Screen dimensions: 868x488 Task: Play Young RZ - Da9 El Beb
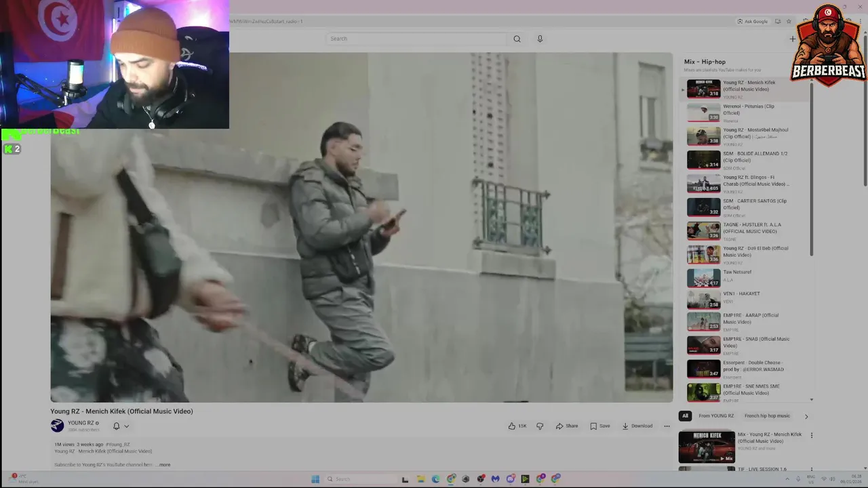point(746,256)
